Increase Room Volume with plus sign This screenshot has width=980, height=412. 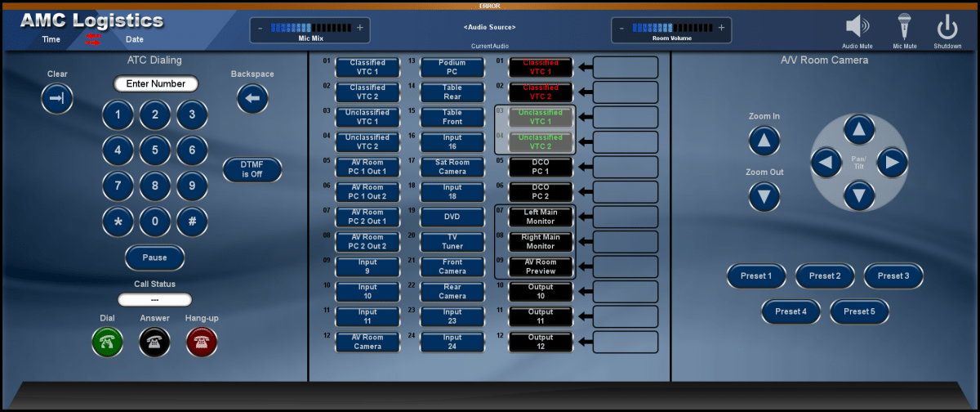pos(720,27)
